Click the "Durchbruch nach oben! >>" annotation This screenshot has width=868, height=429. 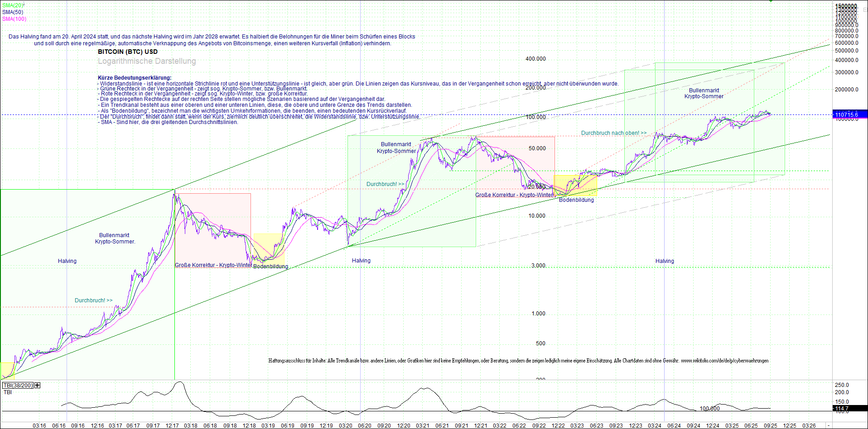coord(613,133)
